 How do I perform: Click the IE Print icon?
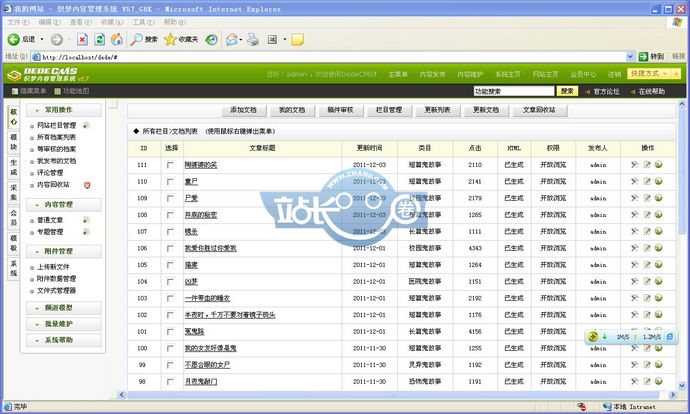(x=253, y=40)
